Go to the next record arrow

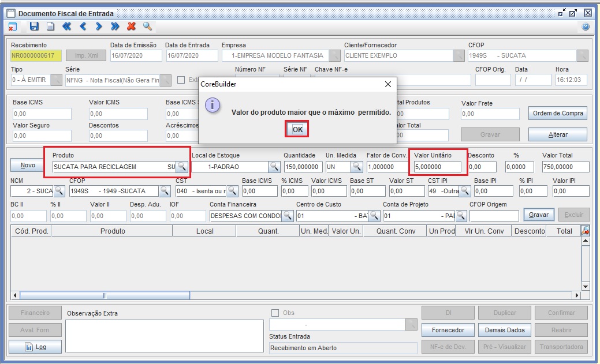point(99,27)
